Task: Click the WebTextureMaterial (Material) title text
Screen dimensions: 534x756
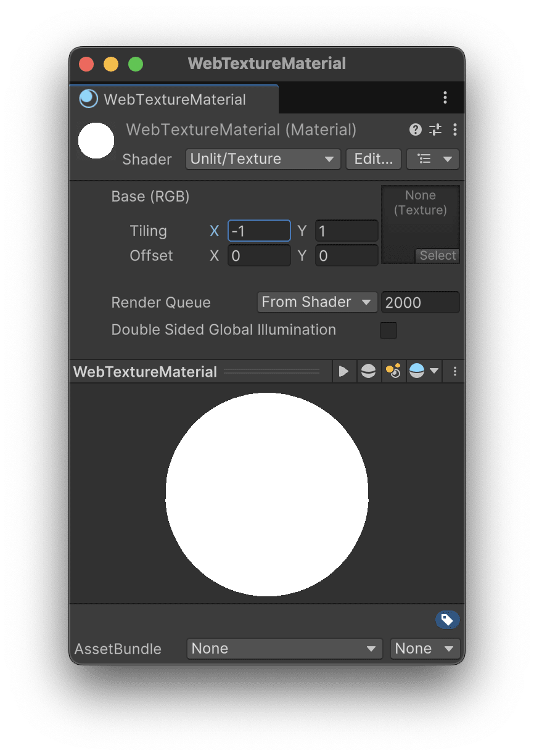Action: [241, 130]
